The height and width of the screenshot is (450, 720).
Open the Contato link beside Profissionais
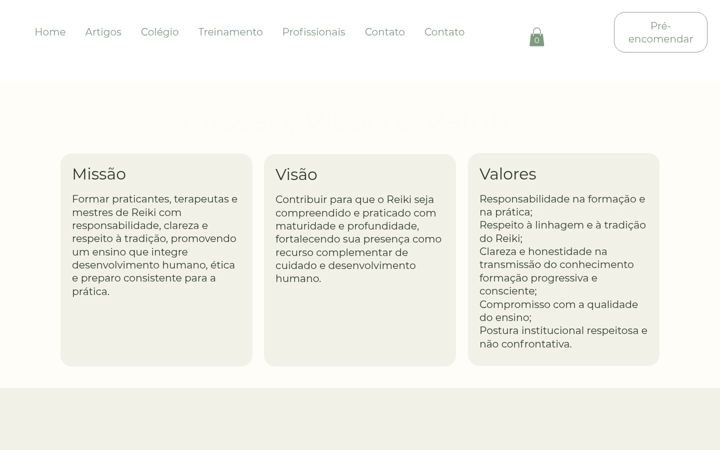[x=385, y=32]
